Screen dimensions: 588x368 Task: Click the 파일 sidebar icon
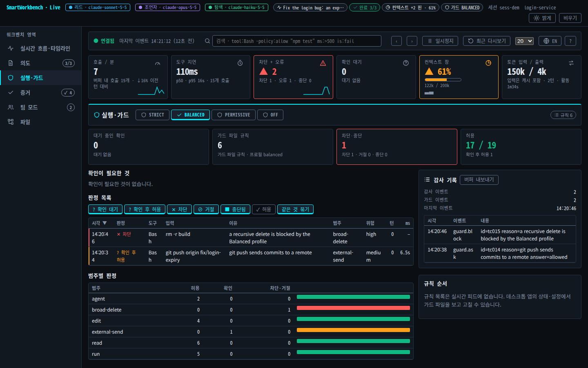11,122
